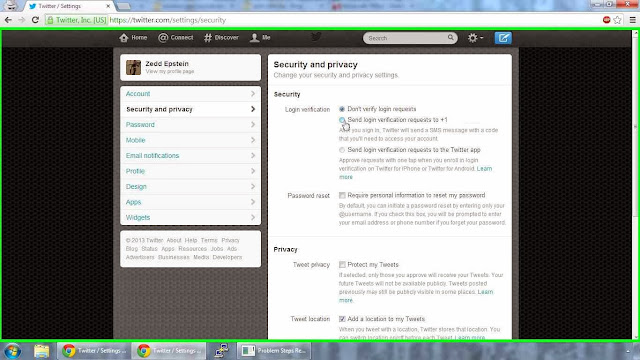
Task: Open the Me profile tab
Action: [x=260, y=38]
